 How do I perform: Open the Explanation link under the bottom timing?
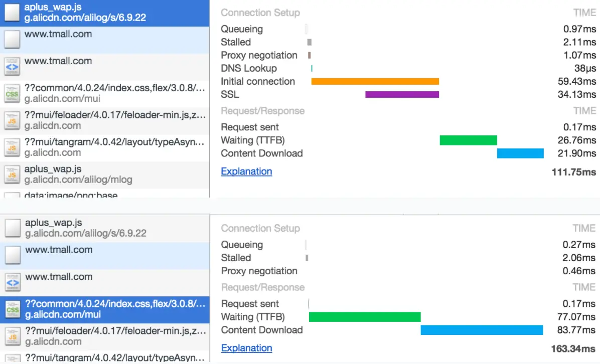click(246, 348)
